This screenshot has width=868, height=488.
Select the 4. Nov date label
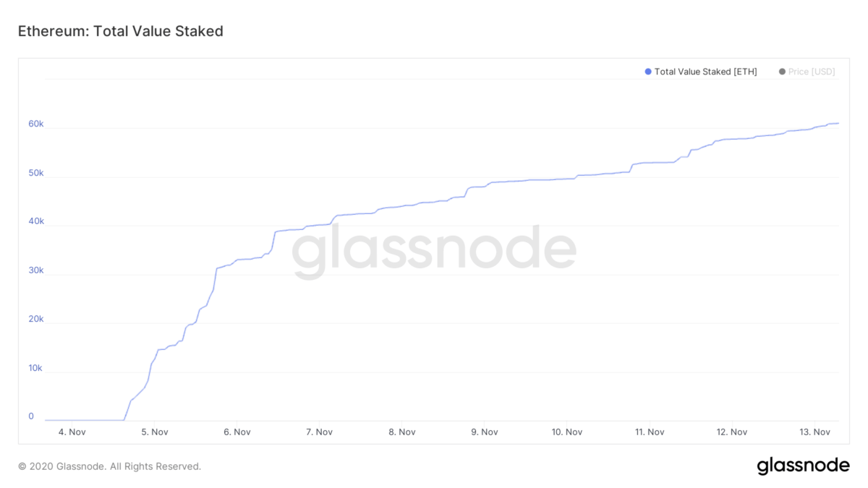point(72,432)
